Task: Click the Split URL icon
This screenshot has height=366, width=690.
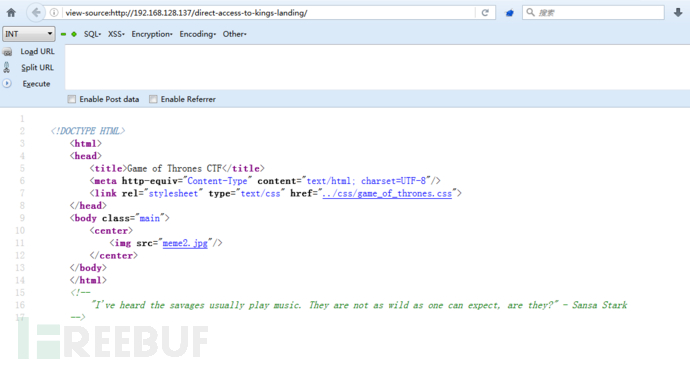Action: point(7,67)
